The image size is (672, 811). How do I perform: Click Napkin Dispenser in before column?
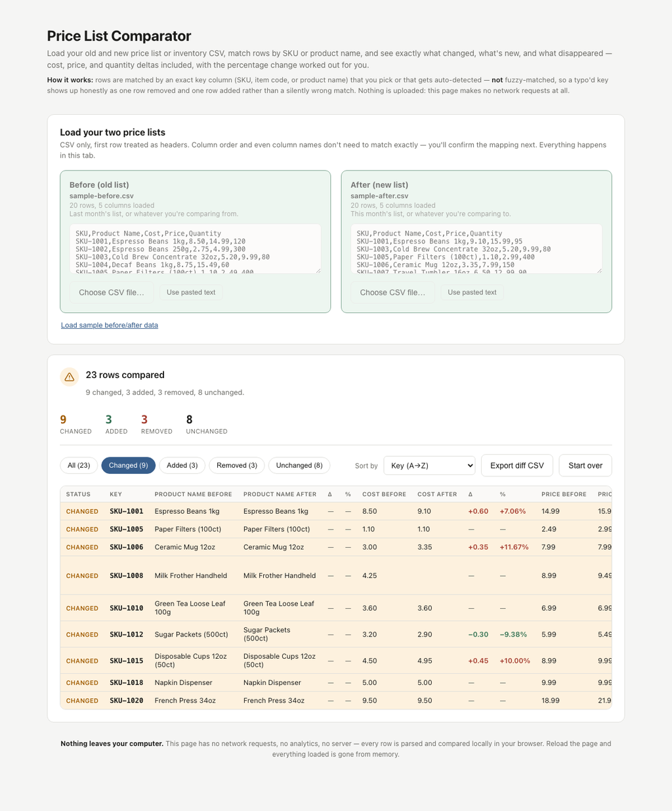(184, 682)
